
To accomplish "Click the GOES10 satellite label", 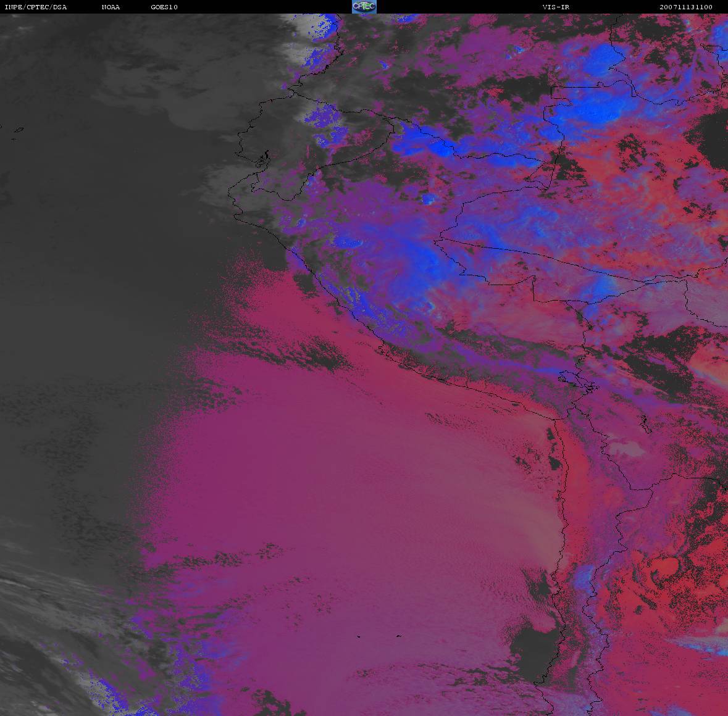I will 164,7.
